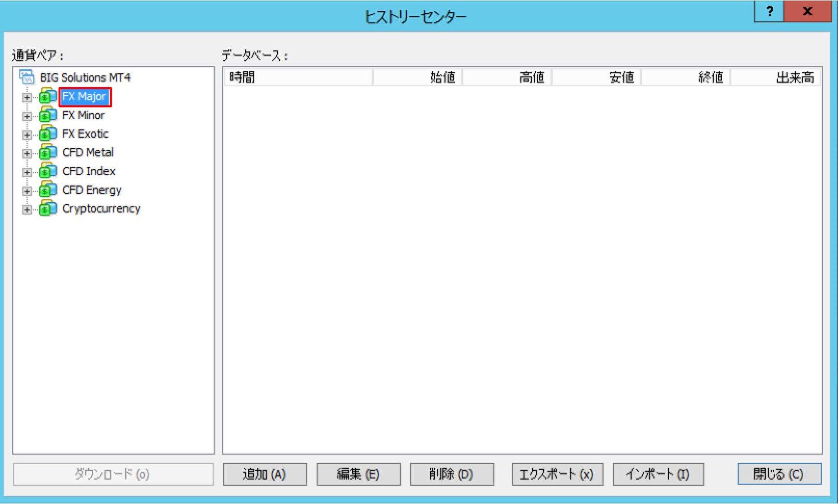Click the 削除 (Delete) button
This screenshot has width=838, height=504.
click(453, 474)
